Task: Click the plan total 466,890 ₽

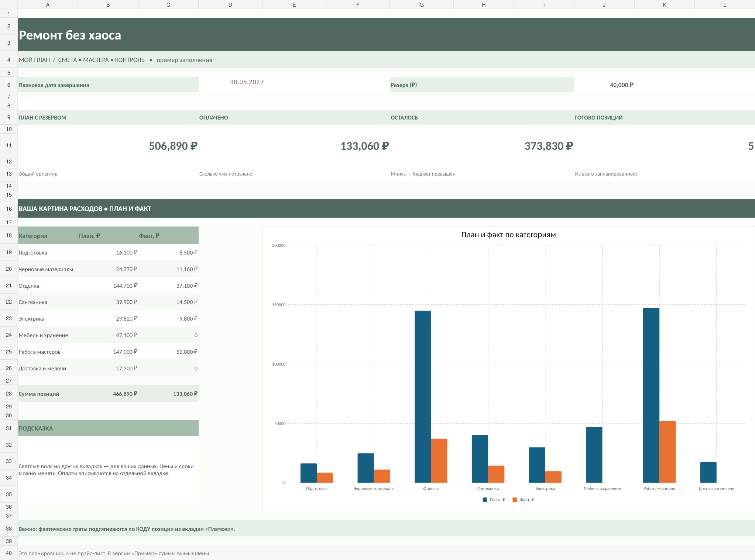Action: coord(125,394)
